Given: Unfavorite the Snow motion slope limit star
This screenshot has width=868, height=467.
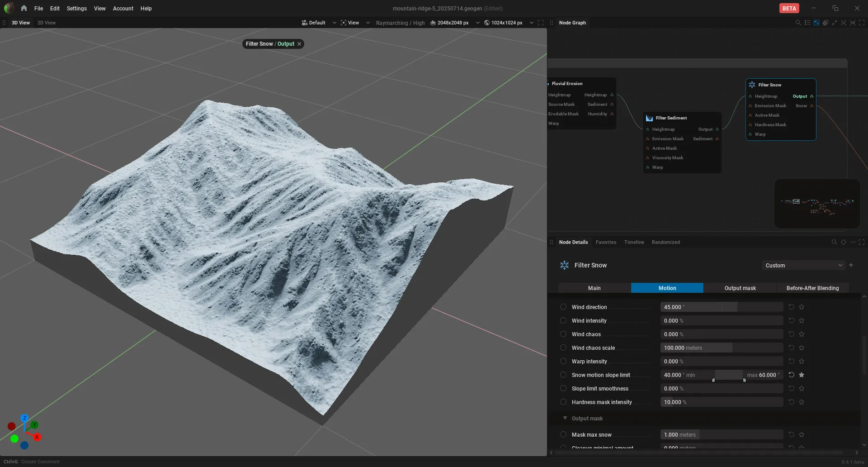Looking at the screenshot, I should tap(802, 375).
